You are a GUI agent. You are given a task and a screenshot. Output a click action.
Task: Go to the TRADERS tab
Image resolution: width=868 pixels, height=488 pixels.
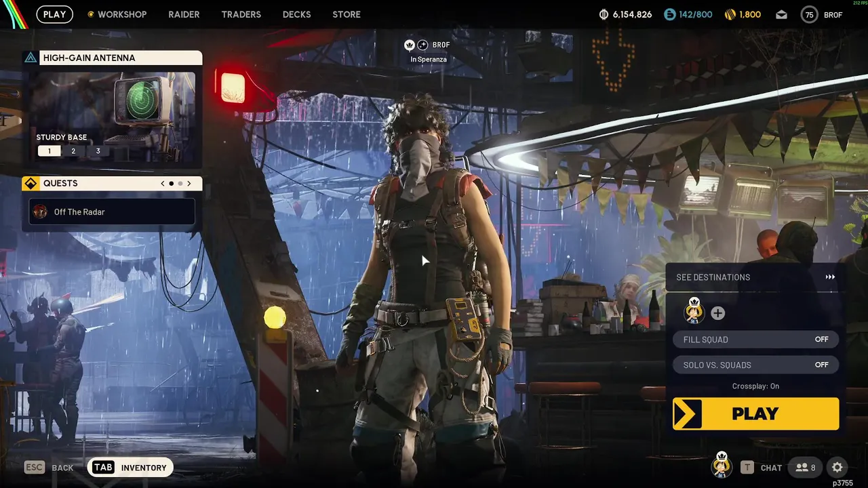coord(241,14)
